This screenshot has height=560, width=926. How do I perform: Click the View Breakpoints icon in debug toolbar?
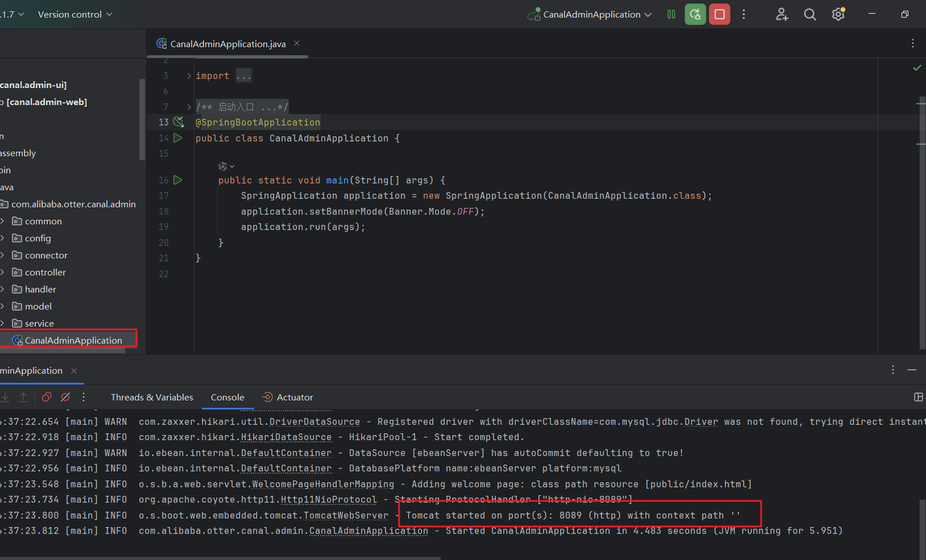47,397
